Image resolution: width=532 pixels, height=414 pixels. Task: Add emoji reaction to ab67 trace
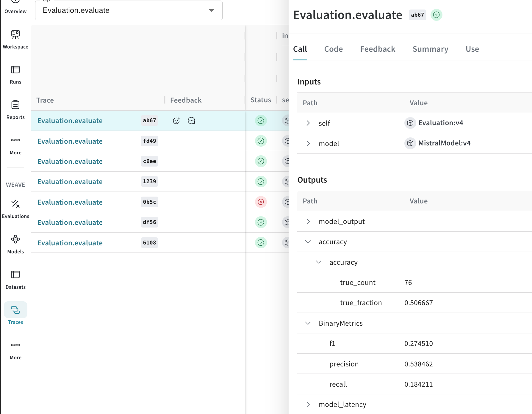(x=176, y=120)
